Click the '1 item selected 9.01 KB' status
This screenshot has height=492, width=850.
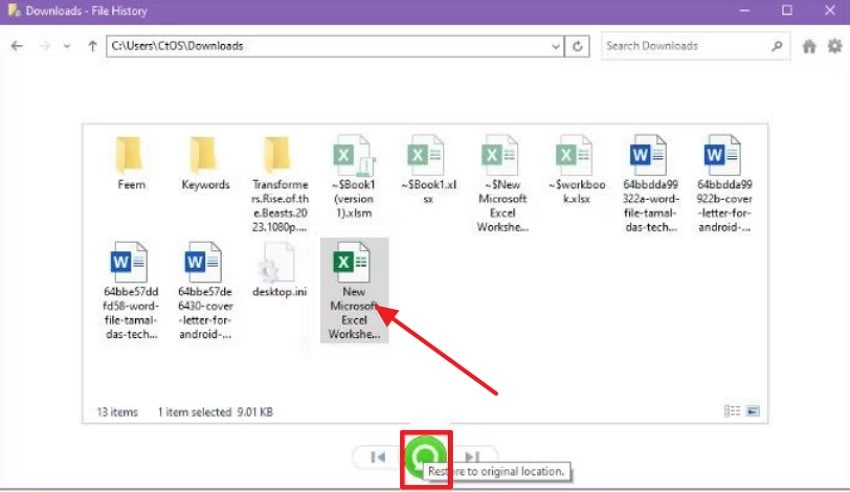(x=215, y=412)
